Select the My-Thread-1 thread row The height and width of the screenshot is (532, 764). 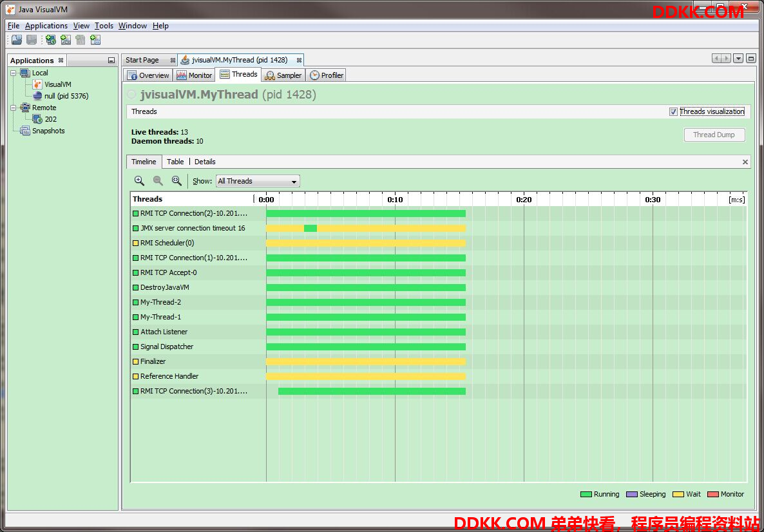(439, 317)
